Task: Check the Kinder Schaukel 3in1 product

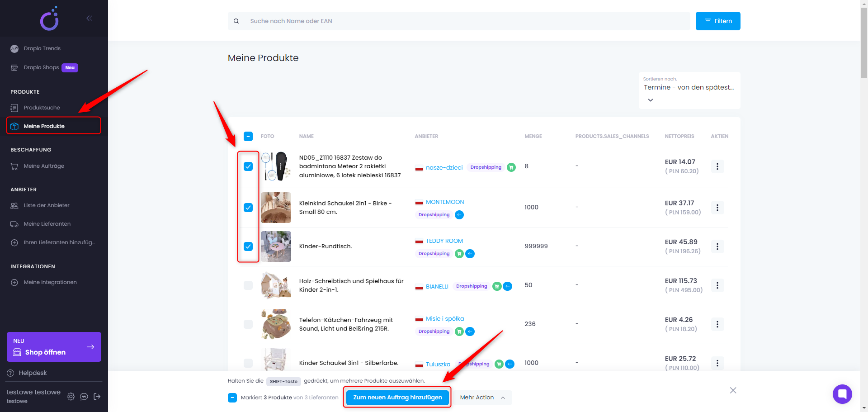Action: click(x=248, y=363)
